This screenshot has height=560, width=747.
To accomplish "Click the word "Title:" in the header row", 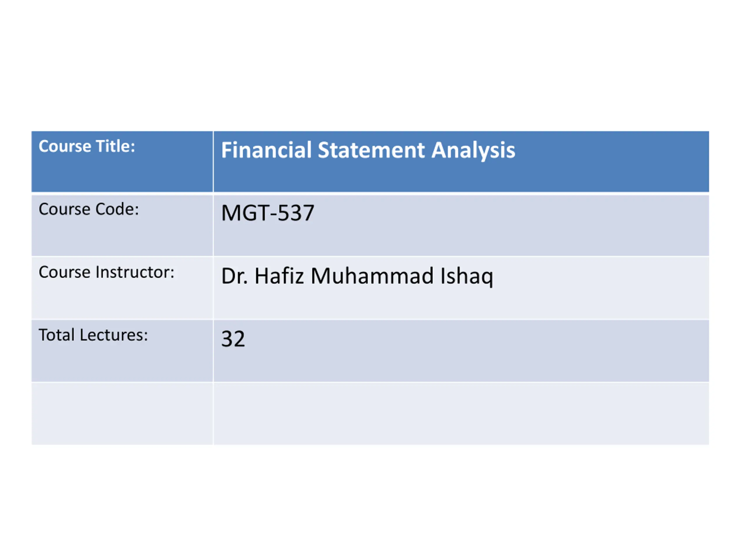I will click(x=116, y=146).
